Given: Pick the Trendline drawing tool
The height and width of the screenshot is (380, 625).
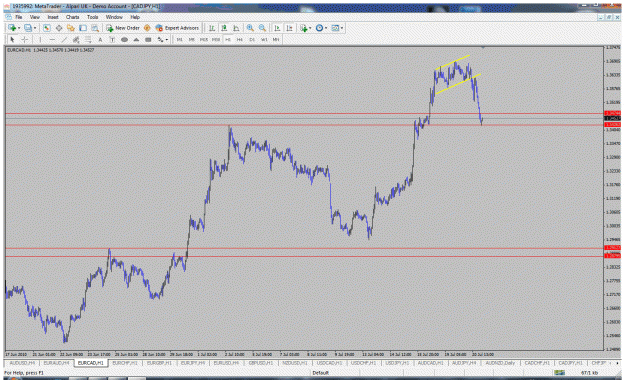Looking at the screenshot, I should [64, 39].
